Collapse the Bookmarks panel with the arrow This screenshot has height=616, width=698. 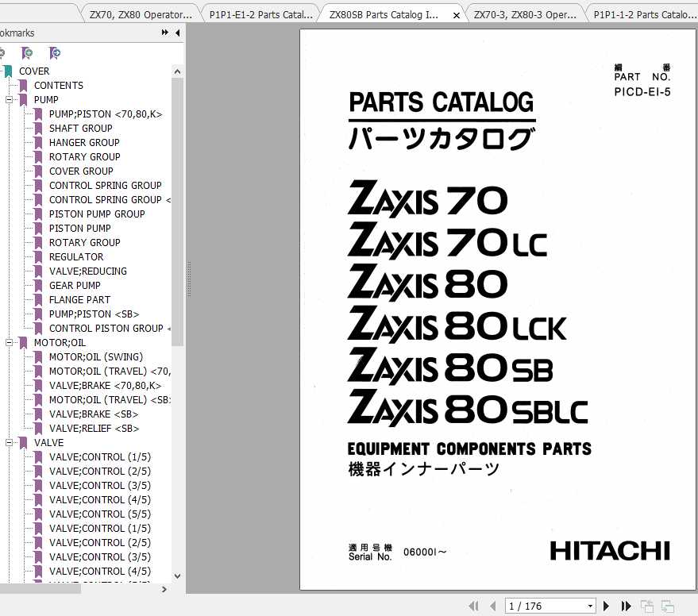click(176, 33)
